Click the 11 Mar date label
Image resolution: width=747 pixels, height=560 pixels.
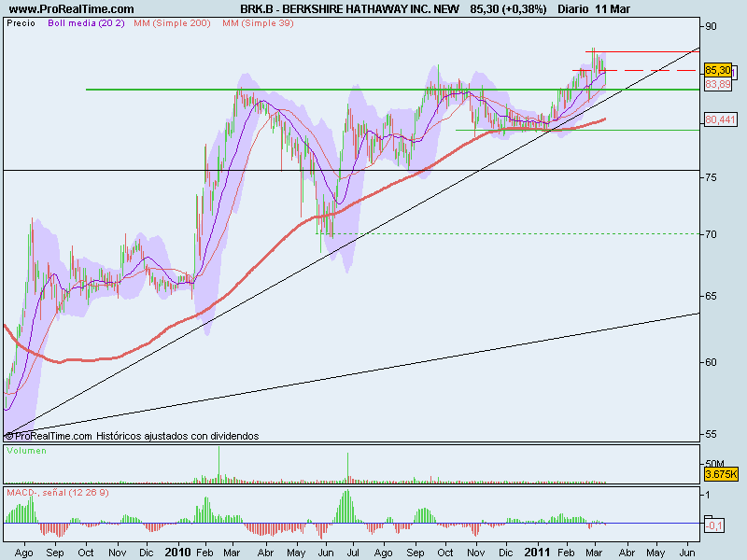coord(613,8)
